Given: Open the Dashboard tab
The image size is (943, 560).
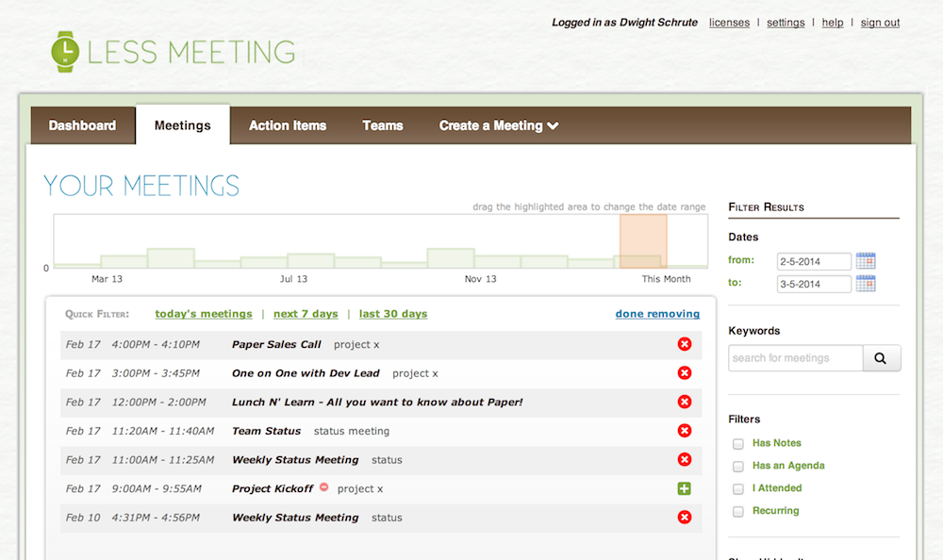Looking at the screenshot, I should [x=82, y=125].
